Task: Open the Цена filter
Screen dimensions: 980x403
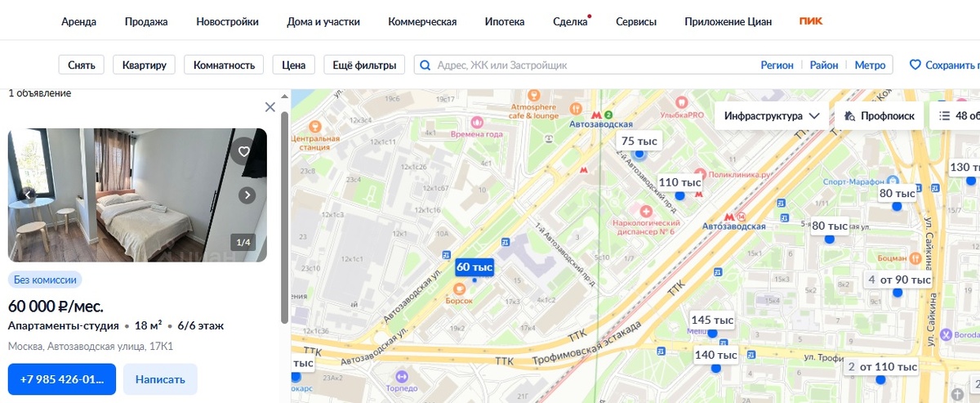Action: click(x=294, y=65)
